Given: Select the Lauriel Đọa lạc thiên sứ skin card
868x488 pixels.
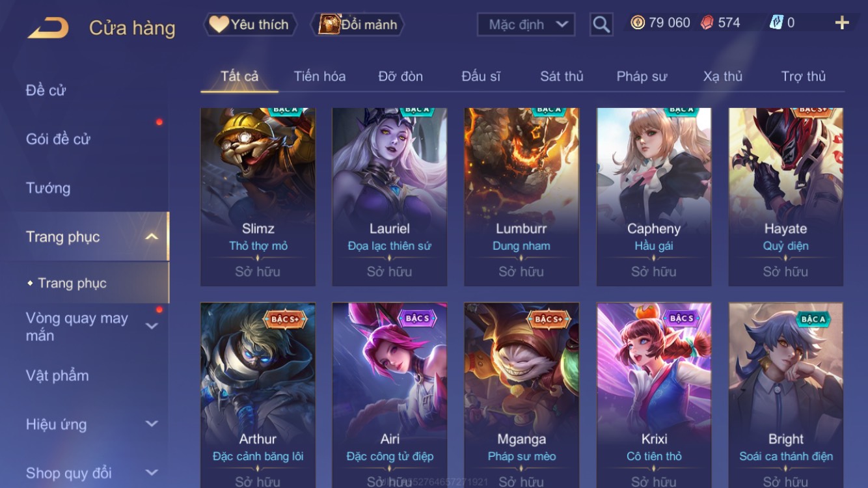Looking at the screenshot, I should pyautogui.click(x=390, y=197).
